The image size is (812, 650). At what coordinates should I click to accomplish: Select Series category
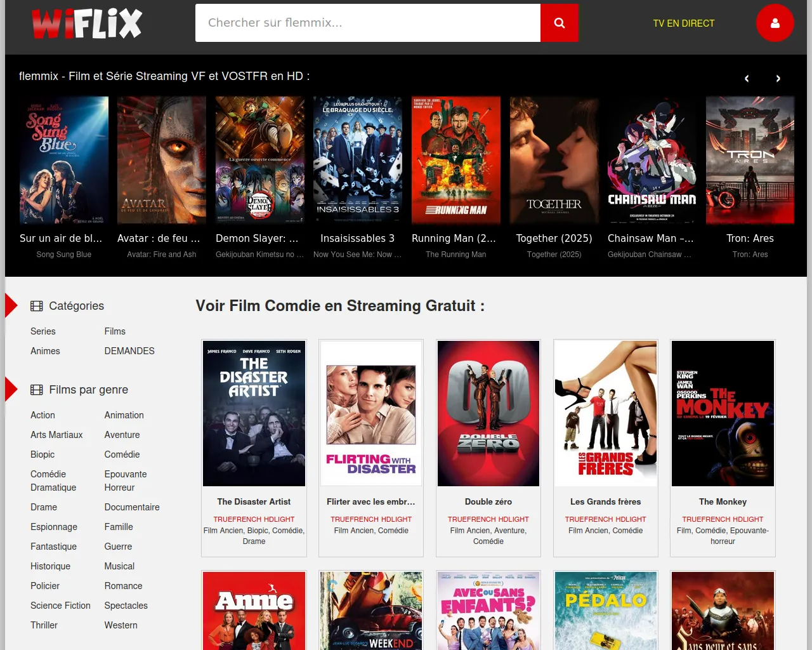(x=43, y=331)
